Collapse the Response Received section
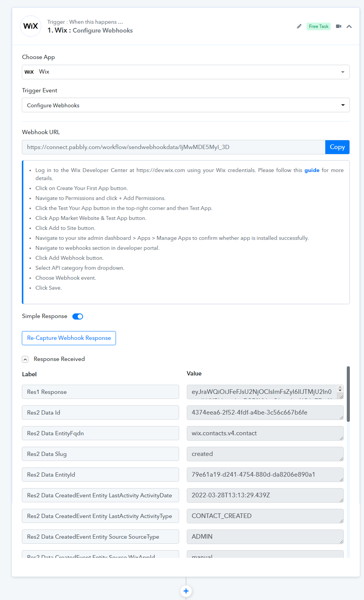This screenshot has width=364, height=600. click(x=25, y=359)
